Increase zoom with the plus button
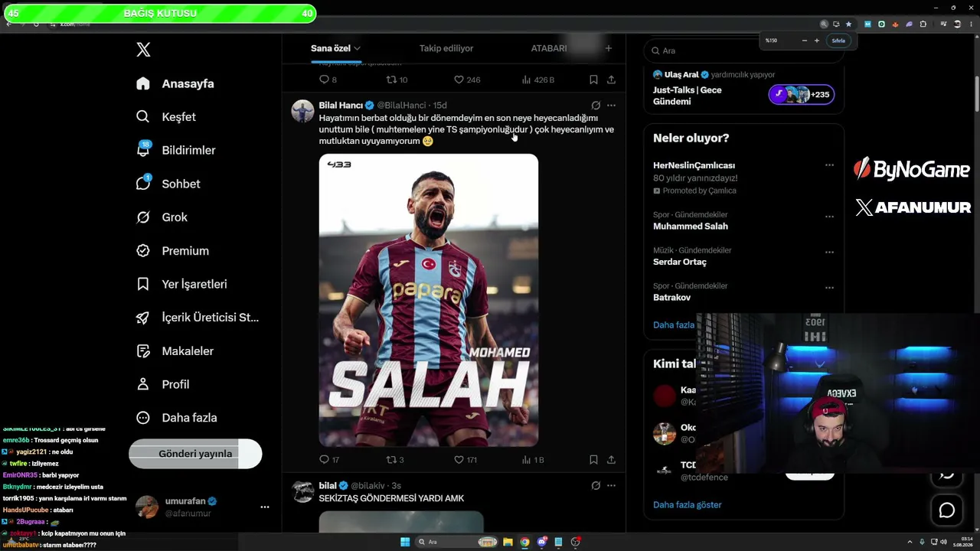This screenshot has width=980, height=551. [x=817, y=41]
